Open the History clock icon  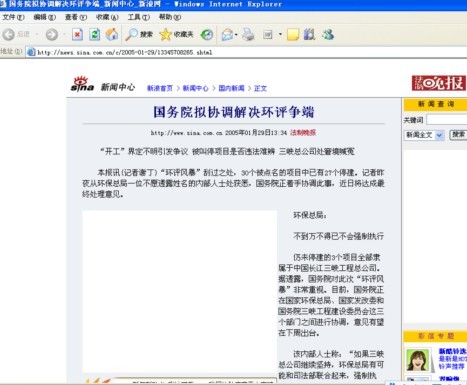207,34
